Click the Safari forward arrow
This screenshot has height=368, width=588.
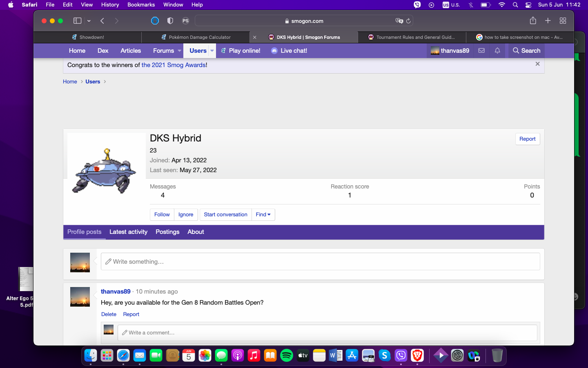pyautogui.click(x=117, y=21)
